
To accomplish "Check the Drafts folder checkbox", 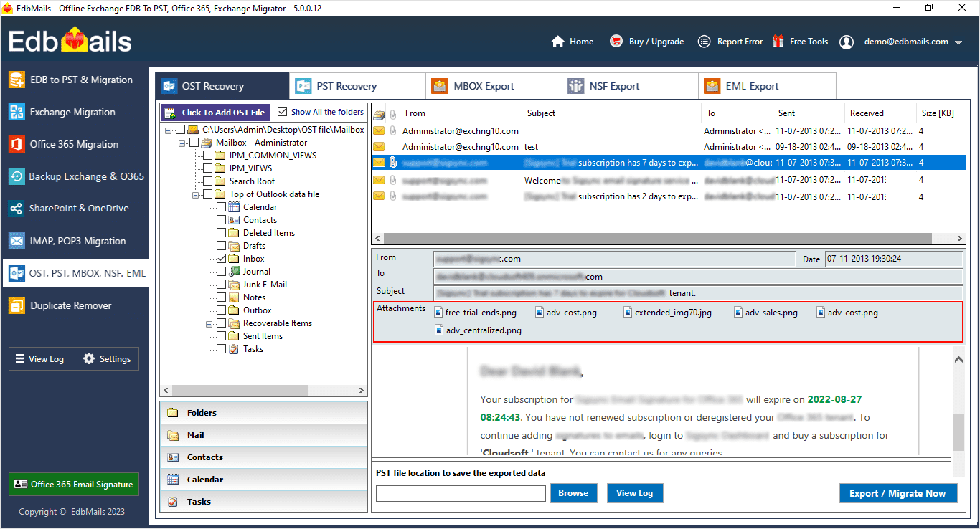I will click(221, 246).
